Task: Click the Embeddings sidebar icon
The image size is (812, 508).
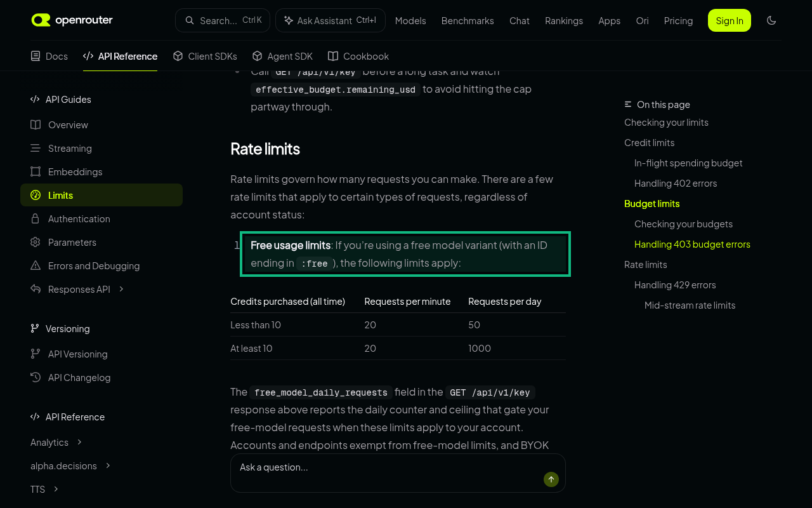Action: coord(36,171)
